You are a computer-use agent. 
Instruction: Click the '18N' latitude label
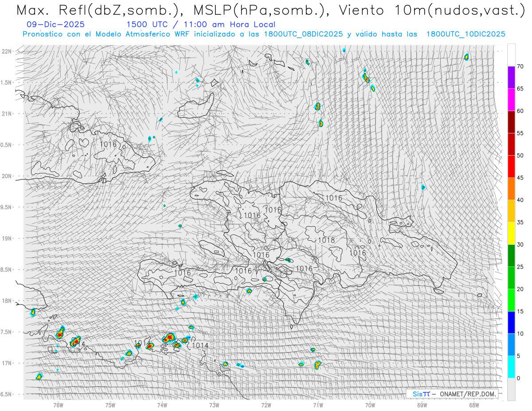7,301
